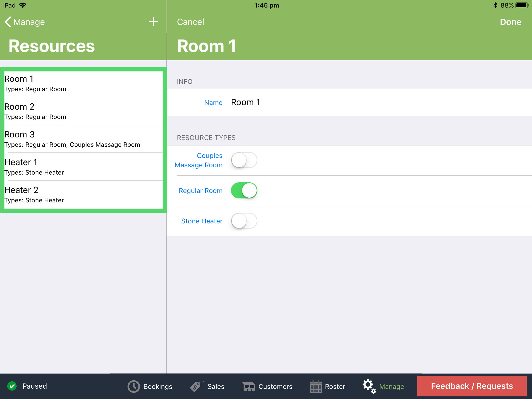532x399 pixels.
Task: Turn on the Stone Heater toggle
Action: tap(244, 221)
